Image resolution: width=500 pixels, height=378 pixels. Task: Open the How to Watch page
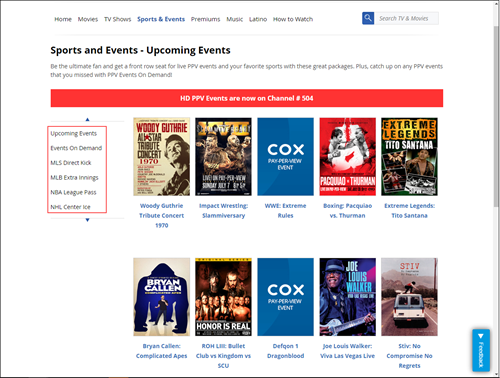(293, 19)
